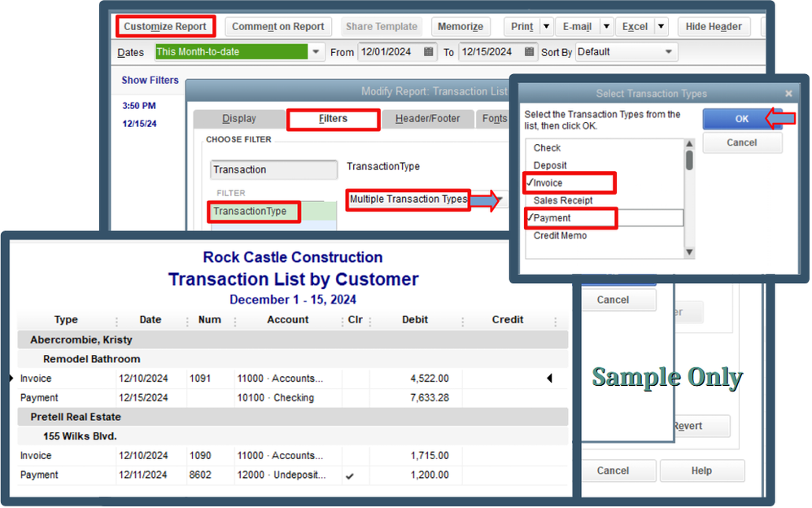The image size is (812, 508).
Task: Click the Debit column header
Action: [415, 320]
